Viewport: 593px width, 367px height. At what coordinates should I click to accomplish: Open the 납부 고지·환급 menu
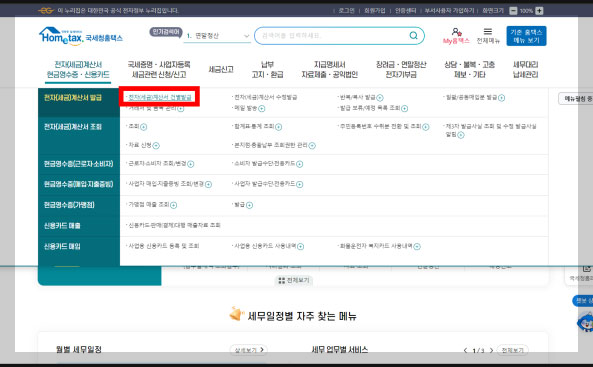[x=267, y=70]
